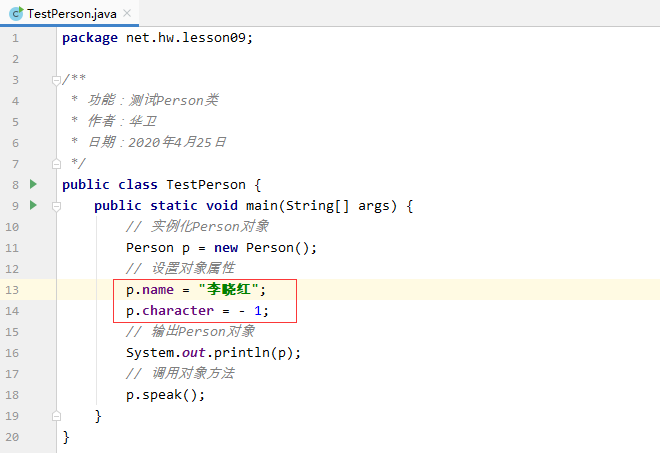Click the Person() constructor call on line 11
Screen dimensions: 660x453
[x=277, y=248]
